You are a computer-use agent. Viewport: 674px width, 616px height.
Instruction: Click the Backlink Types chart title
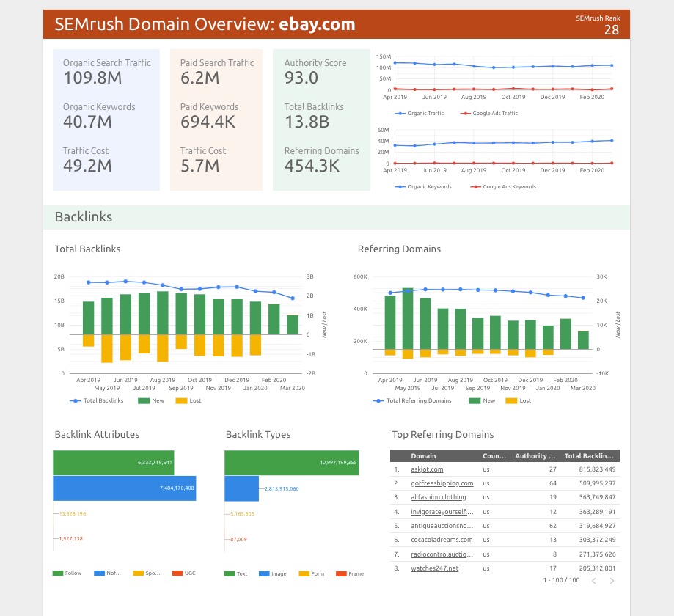[x=258, y=435]
